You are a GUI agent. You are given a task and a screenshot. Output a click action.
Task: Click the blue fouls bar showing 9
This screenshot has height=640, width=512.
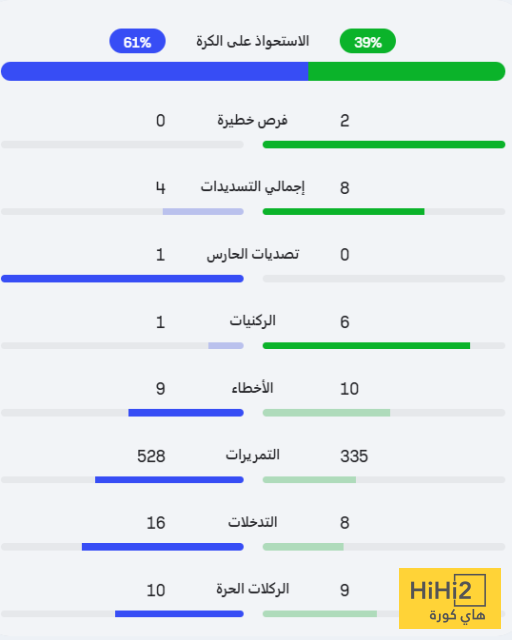click(186, 413)
